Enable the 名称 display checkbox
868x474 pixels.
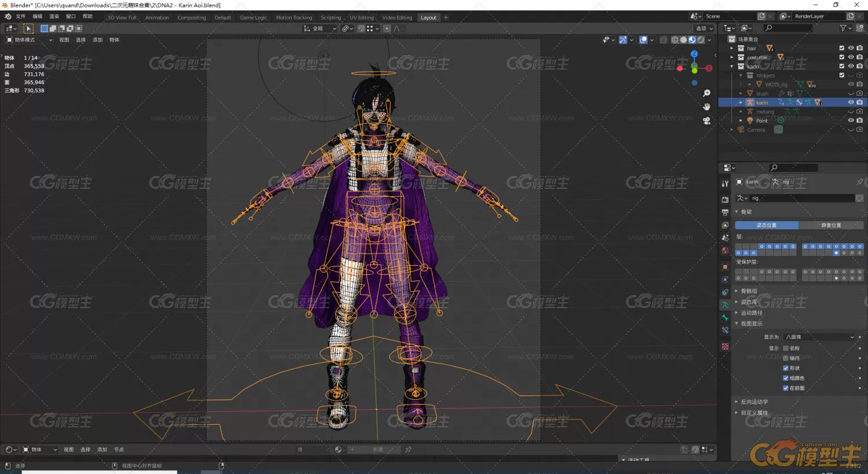click(786, 348)
